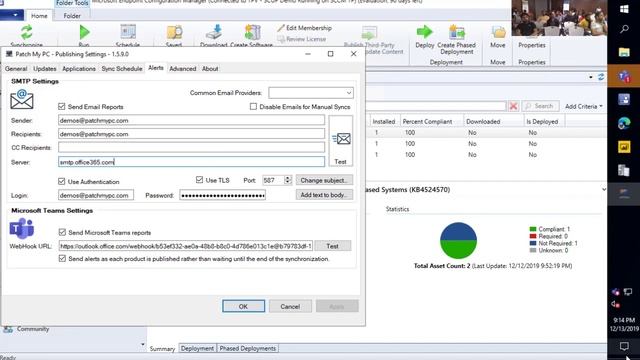Click into the WebHook URL field
Viewport: 640px width, 360px height.
coord(186,246)
